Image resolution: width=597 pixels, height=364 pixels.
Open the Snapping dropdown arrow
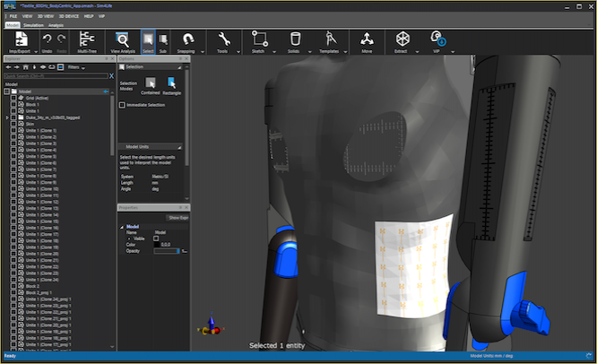click(x=203, y=52)
